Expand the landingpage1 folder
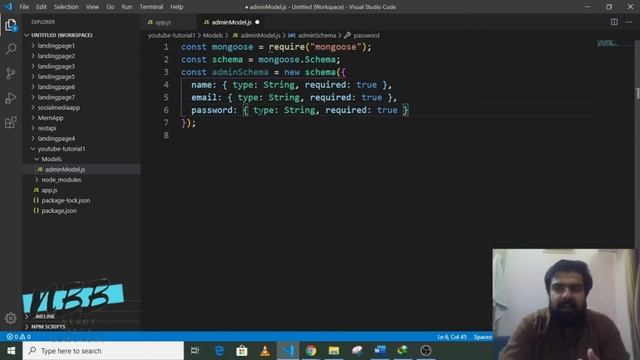This screenshot has height=360, width=640. (x=56, y=46)
